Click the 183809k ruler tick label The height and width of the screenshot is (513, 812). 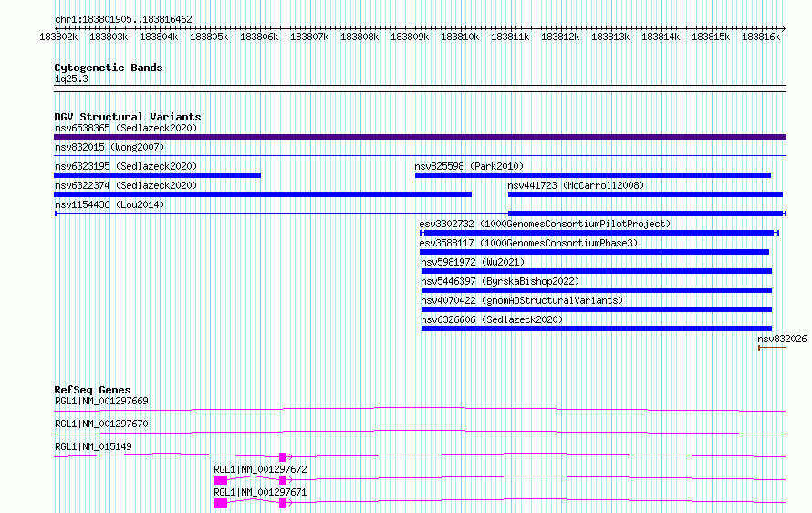[410, 37]
